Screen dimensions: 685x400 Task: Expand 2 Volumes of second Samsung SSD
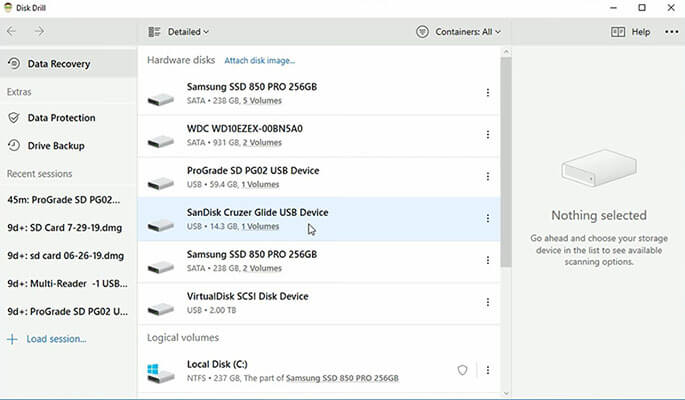pyautogui.click(x=262, y=269)
